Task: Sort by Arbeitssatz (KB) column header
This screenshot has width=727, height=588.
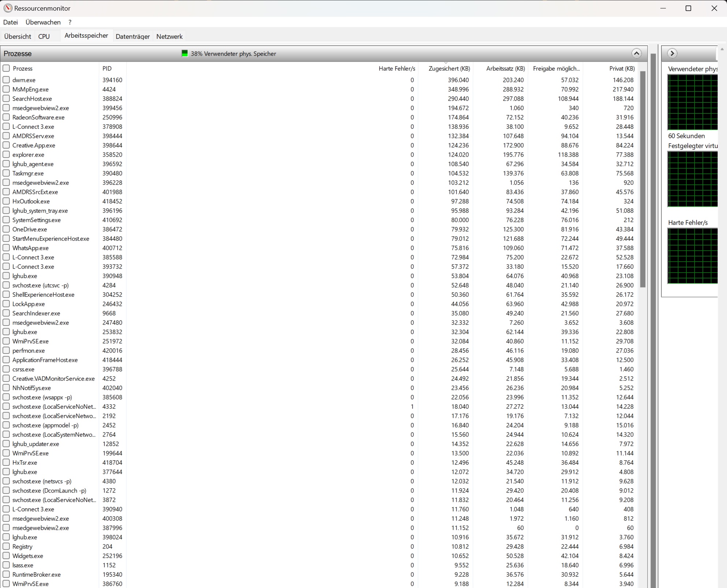Action: click(x=505, y=68)
